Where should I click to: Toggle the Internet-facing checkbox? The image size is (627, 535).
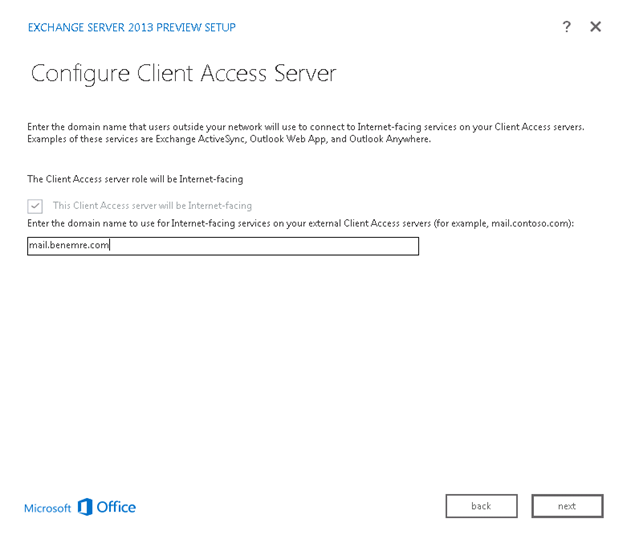point(35,206)
